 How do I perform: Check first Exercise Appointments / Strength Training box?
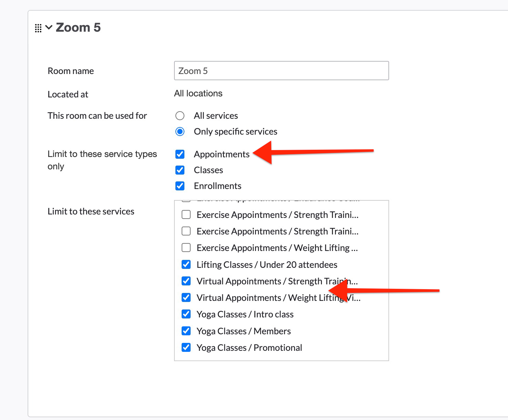[x=186, y=215]
